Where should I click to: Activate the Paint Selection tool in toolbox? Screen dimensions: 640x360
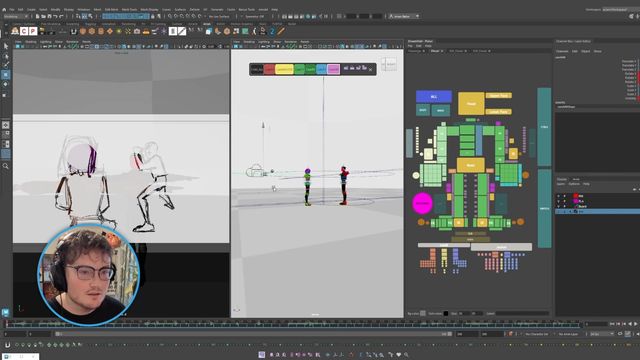coord(6,65)
